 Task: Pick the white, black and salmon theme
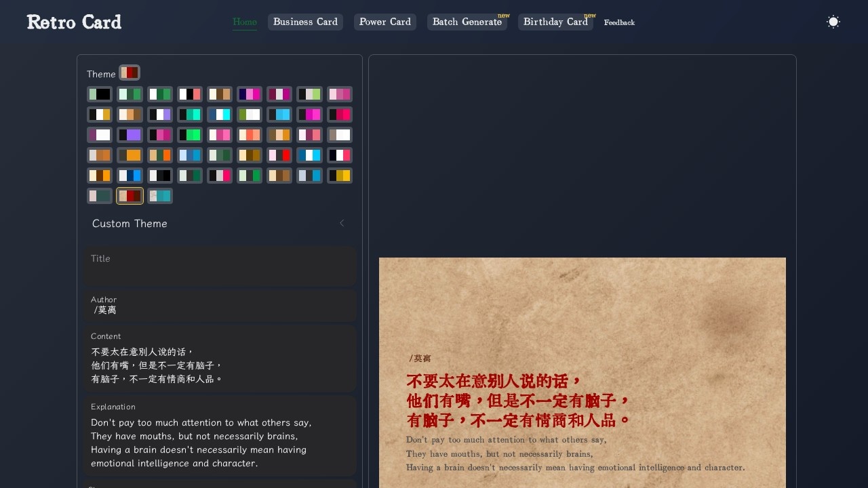pos(190,94)
